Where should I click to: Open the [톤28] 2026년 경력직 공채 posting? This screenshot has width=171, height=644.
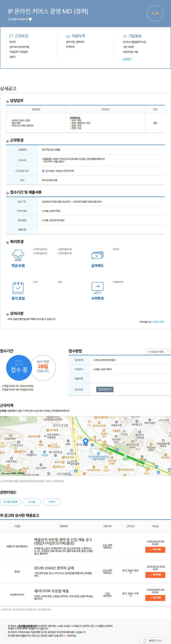(54, 568)
